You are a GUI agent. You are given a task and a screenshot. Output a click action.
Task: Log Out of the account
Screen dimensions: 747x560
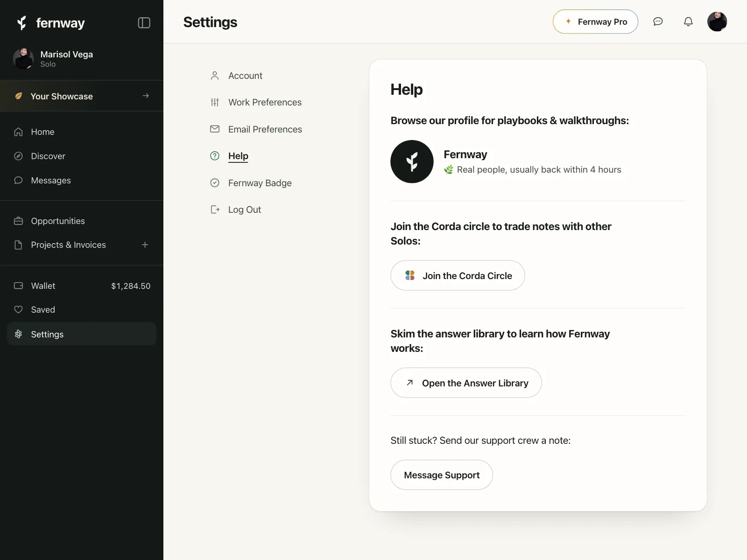(245, 210)
